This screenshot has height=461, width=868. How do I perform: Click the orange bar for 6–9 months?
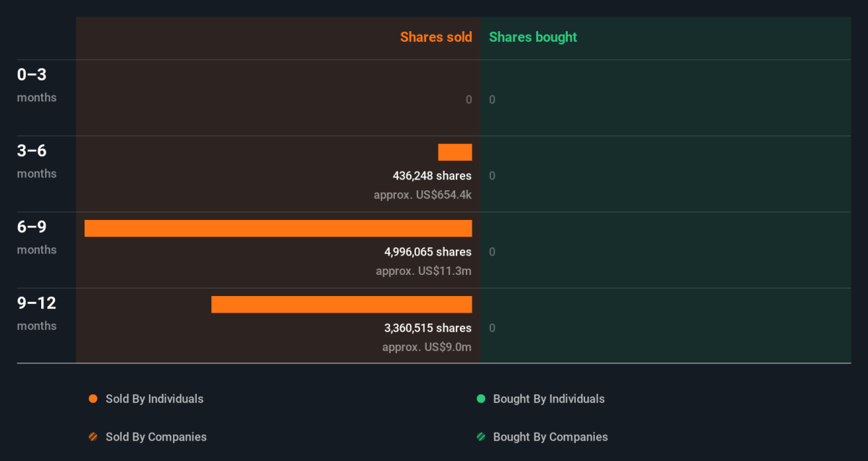[278, 228]
